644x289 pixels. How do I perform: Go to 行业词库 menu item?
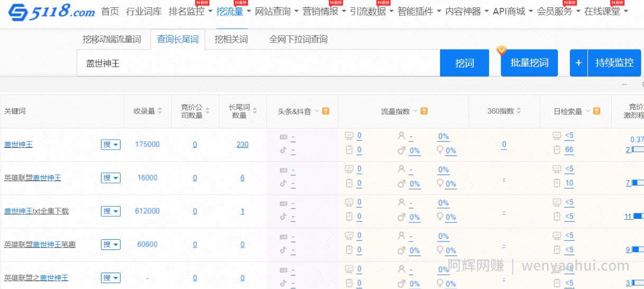click(144, 11)
